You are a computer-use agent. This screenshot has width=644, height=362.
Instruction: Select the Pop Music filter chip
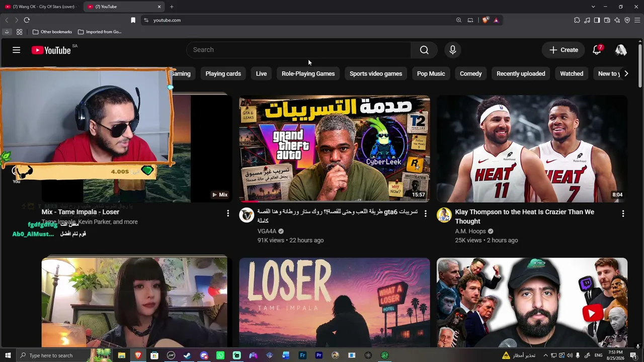point(431,73)
